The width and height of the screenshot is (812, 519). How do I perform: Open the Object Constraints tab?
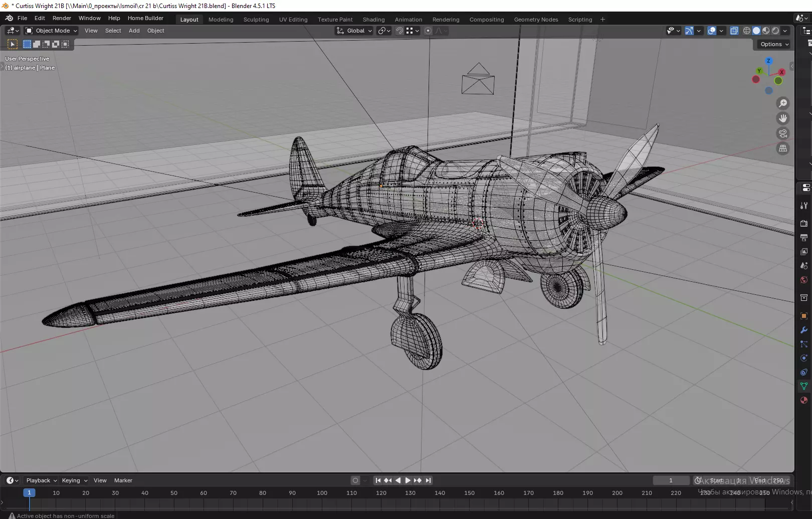804,372
